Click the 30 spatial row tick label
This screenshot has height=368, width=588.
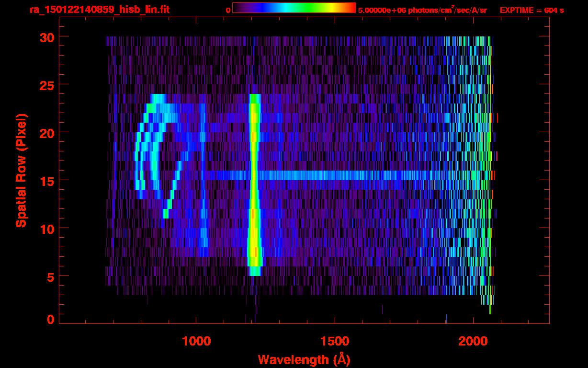pyautogui.click(x=46, y=37)
